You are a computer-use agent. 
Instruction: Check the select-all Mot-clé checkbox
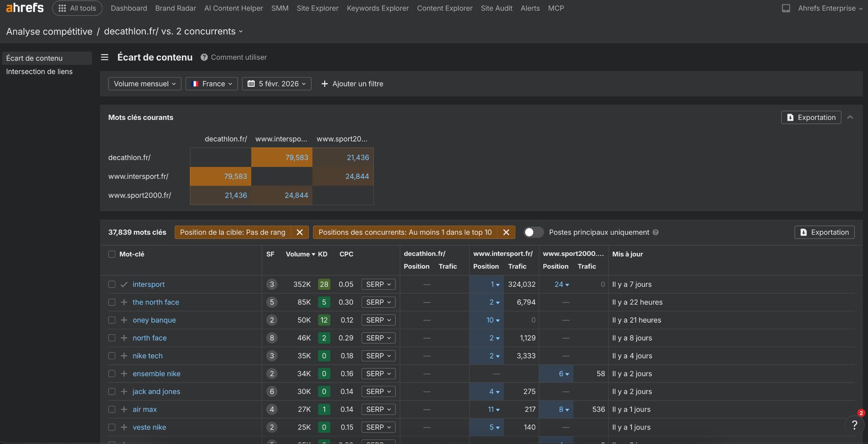[112, 254]
